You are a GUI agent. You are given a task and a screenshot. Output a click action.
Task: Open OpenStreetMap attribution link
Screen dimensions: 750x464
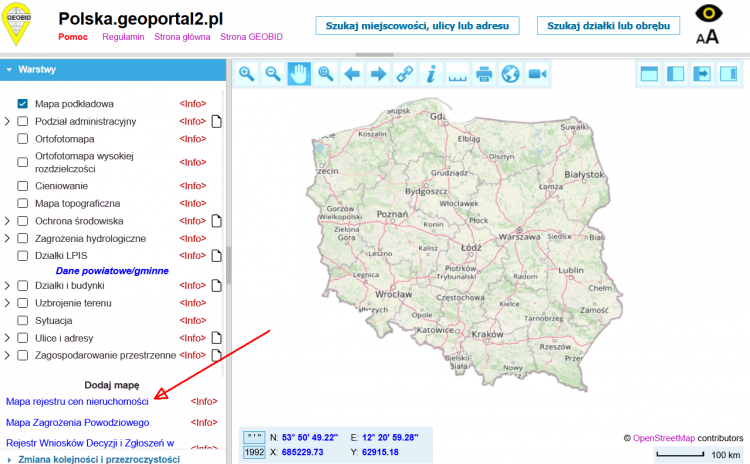[664, 438]
